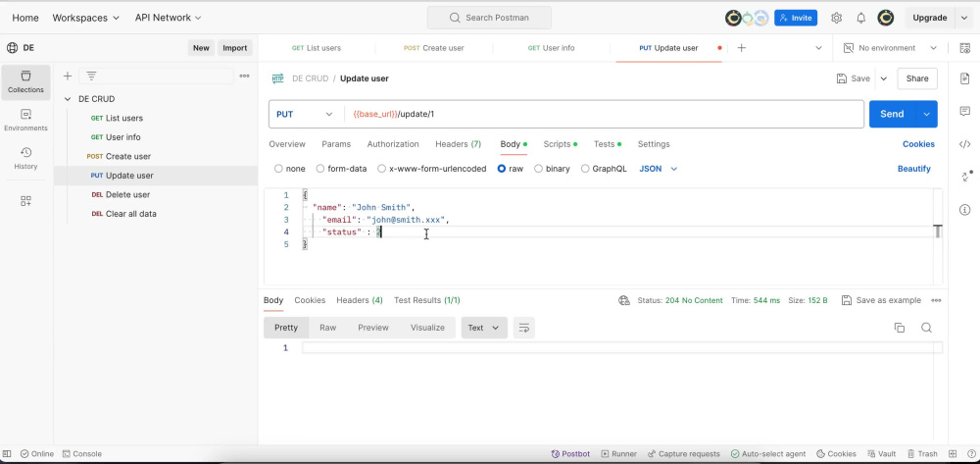Click the plus icon to create collection

pos(68,77)
